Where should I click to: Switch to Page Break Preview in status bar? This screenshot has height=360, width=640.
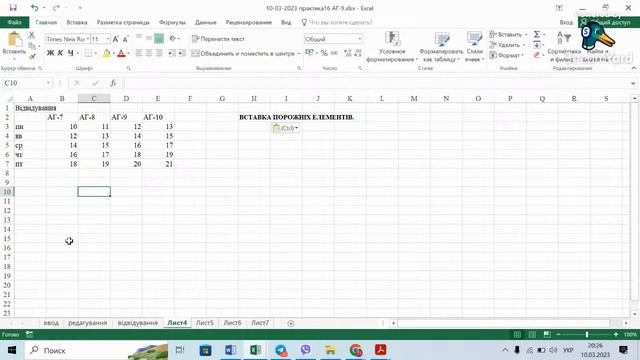pyautogui.click(x=547, y=334)
